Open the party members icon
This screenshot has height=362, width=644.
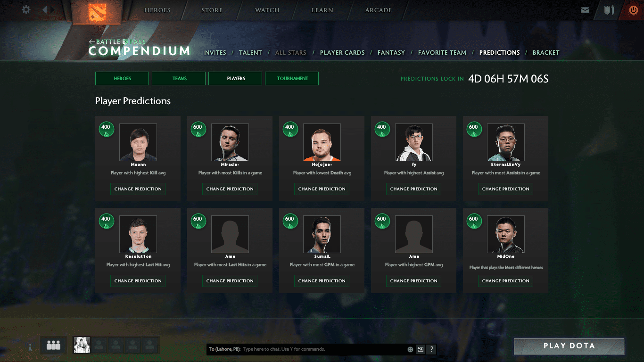[x=53, y=346]
